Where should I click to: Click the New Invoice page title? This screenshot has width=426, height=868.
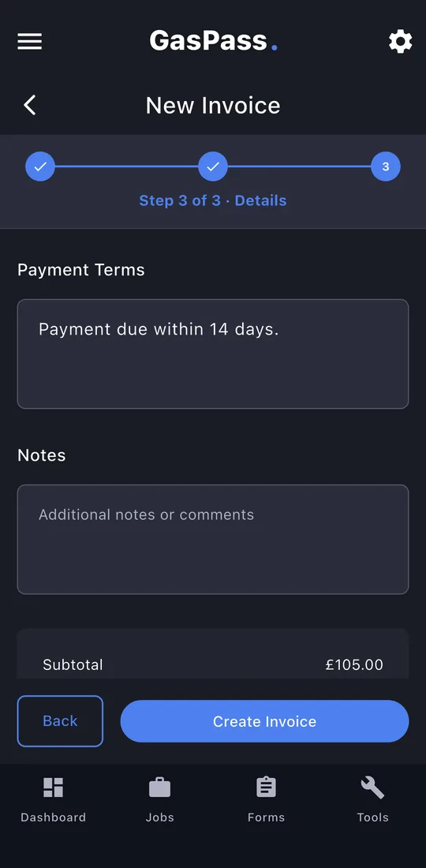(x=213, y=105)
